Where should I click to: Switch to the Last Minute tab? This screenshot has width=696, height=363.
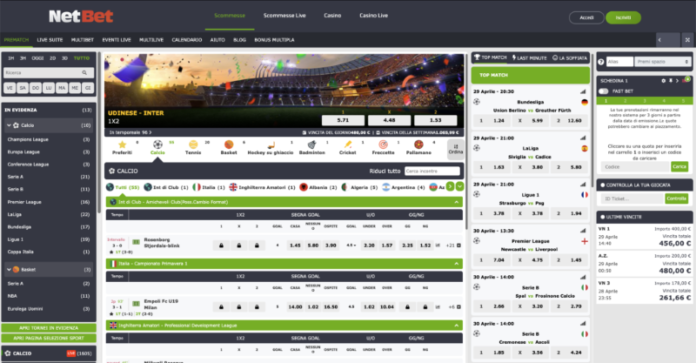coord(530,58)
